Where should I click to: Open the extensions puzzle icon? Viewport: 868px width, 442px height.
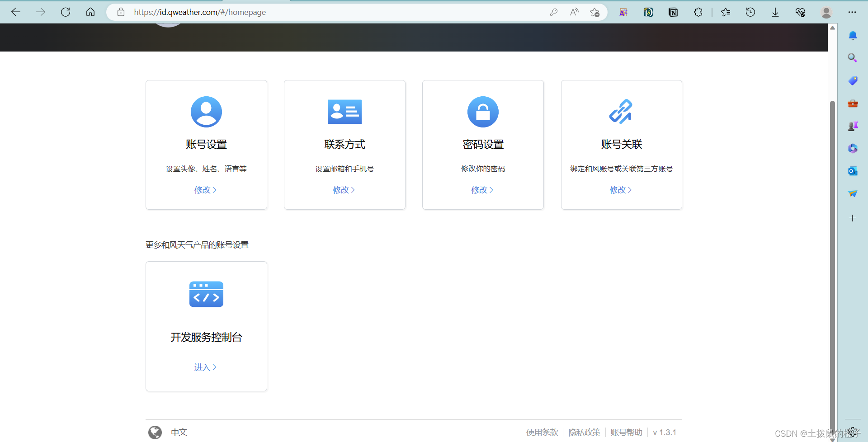[x=698, y=12]
